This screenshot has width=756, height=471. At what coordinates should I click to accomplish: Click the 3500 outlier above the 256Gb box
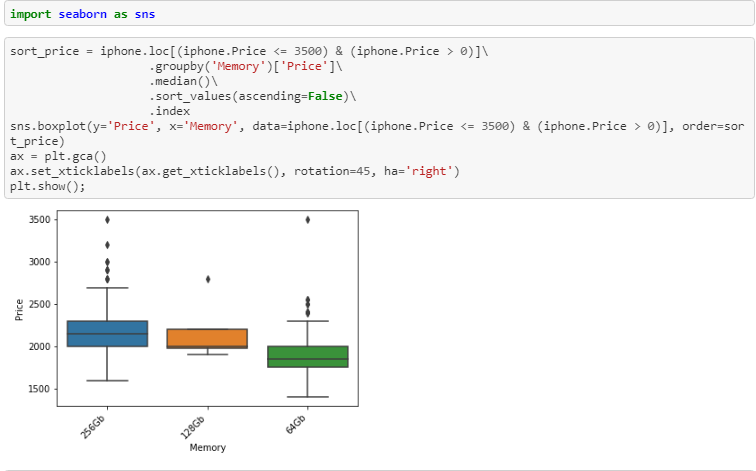click(x=107, y=220)
